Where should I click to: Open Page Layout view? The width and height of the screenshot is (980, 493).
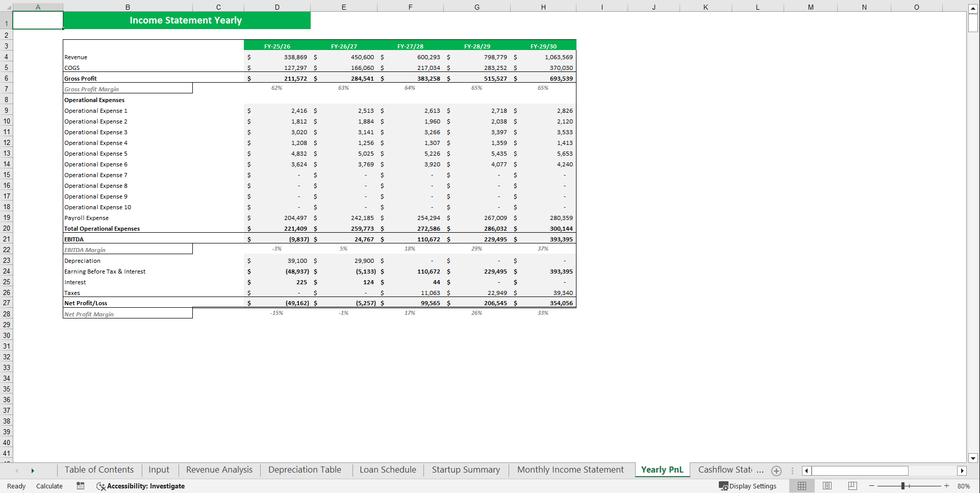pos(827,486)
